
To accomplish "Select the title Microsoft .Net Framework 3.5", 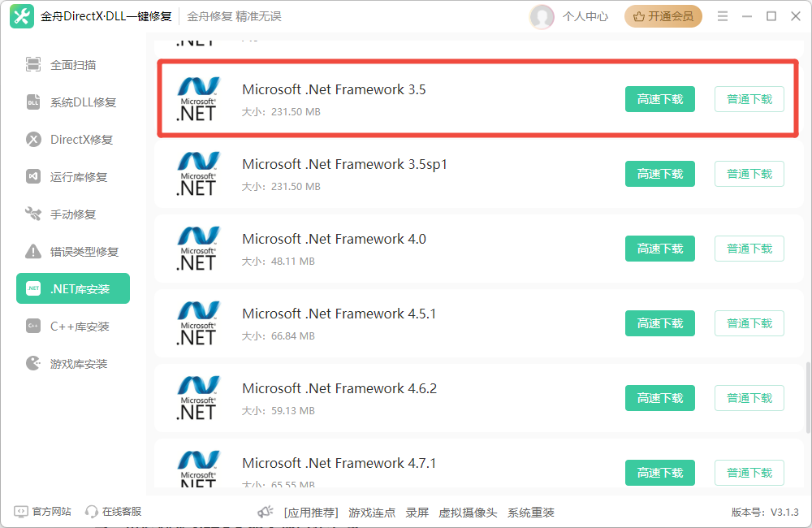I will tap(334, 89).
